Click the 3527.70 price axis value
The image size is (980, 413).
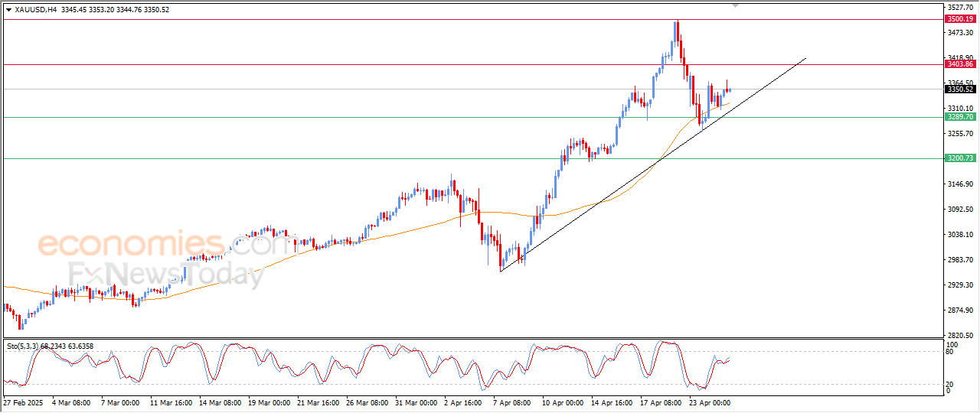pos(962,8)
